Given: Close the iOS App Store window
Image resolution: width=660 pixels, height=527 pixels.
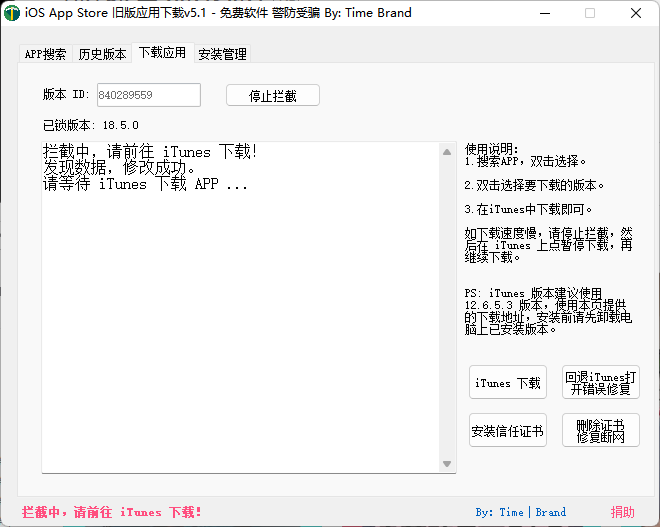Looking at the screenshot, I should pos(636,13).
